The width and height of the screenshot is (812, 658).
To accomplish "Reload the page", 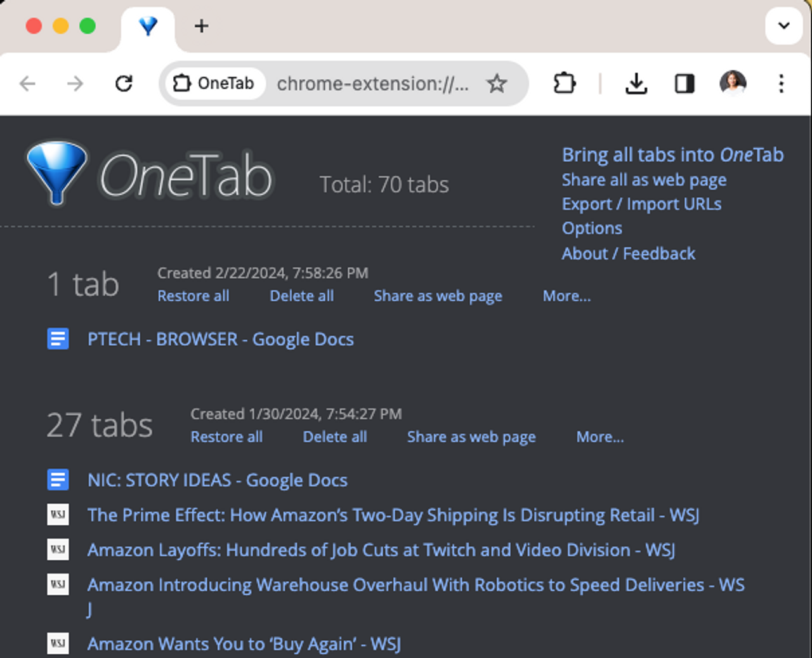I will tap(124, 83).
